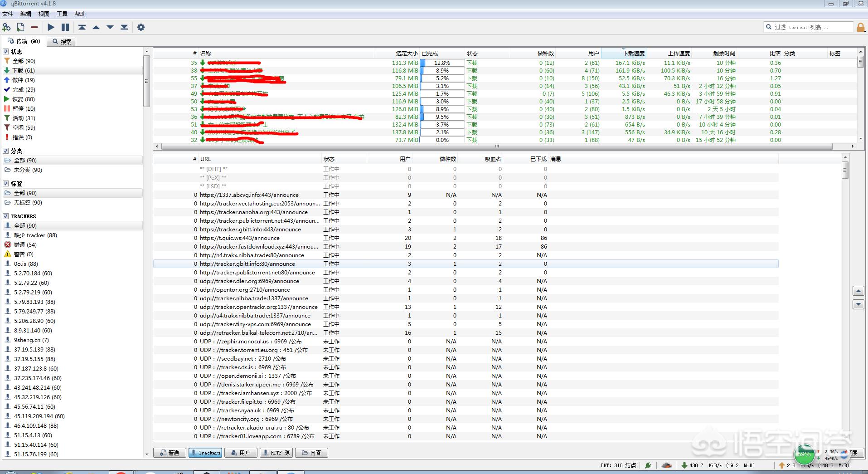Click the red delete torrent icon
The image size is (868, 474).
coord(34,27)
